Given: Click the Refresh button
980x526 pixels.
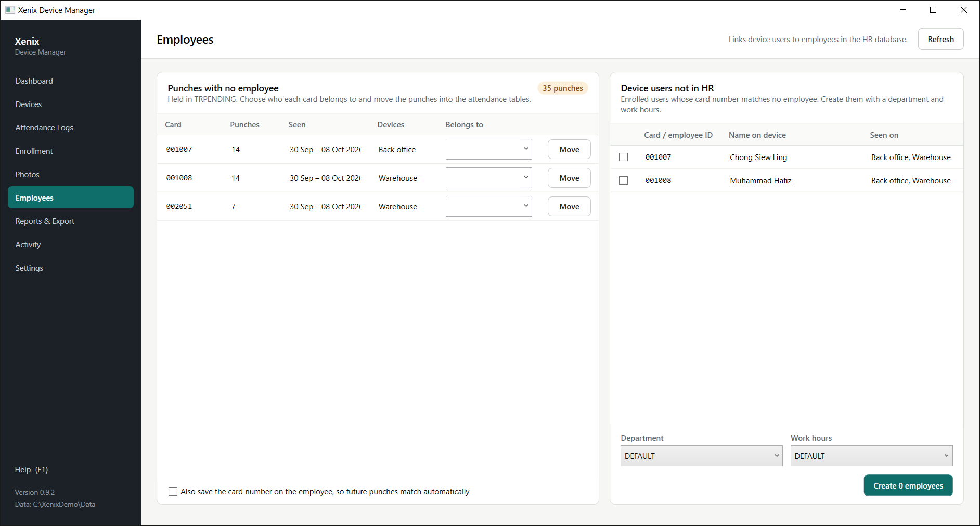Looking at the screenshot, I should (x=940, y=40).
